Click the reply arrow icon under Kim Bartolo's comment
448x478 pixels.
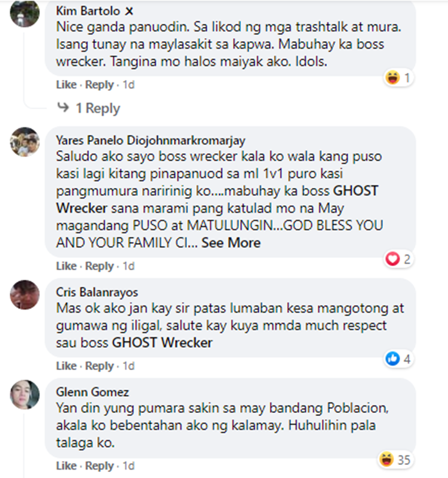pyautogui.click(x=63, y=107)
